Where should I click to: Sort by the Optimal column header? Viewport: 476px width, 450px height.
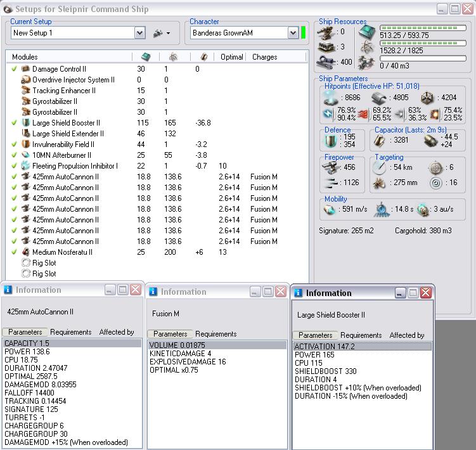point(231,56)
